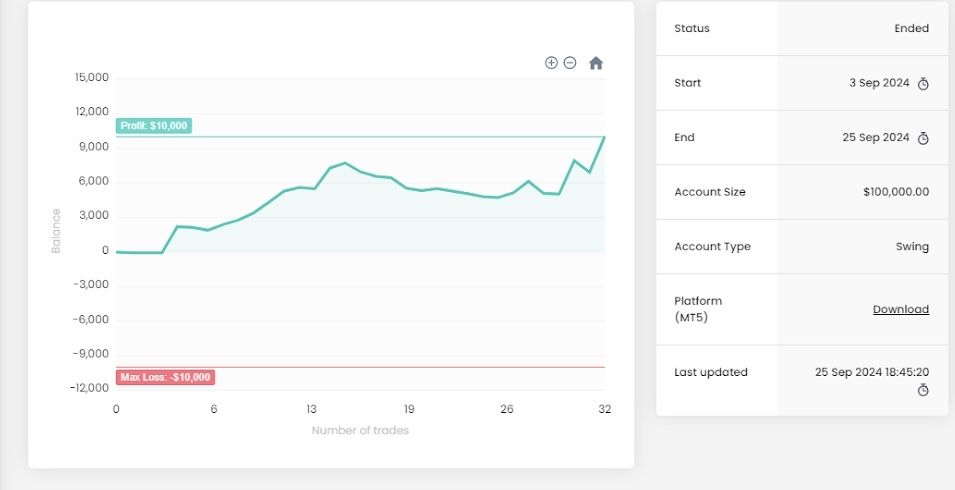
Task: Click the Account Size row label
Action: (710, 192)
